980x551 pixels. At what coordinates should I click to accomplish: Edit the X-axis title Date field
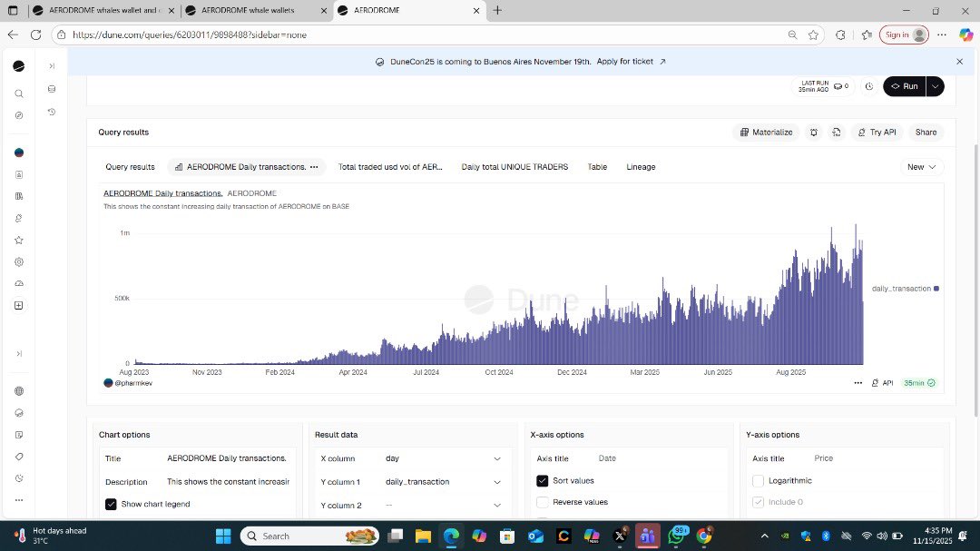click(660, 458)
